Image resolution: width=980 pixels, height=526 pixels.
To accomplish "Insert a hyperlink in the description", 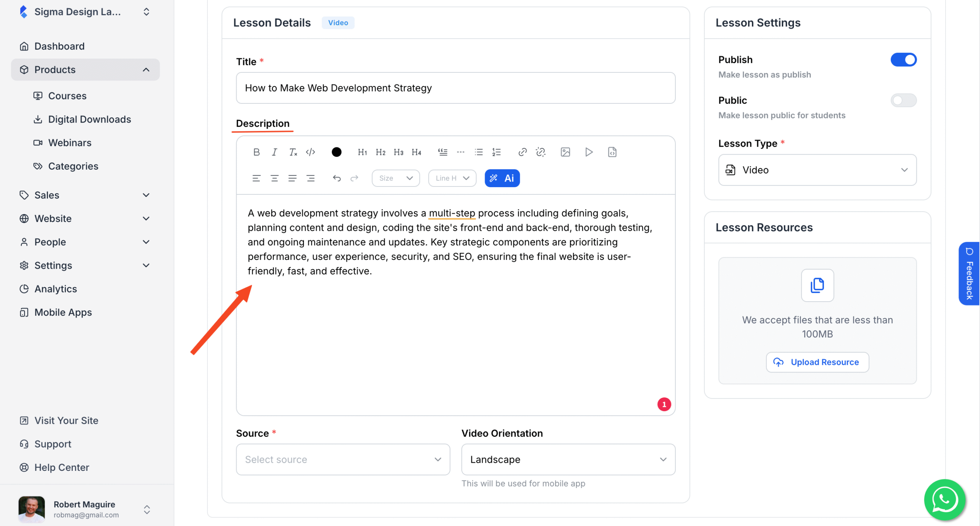I will [x=522, y=152].
